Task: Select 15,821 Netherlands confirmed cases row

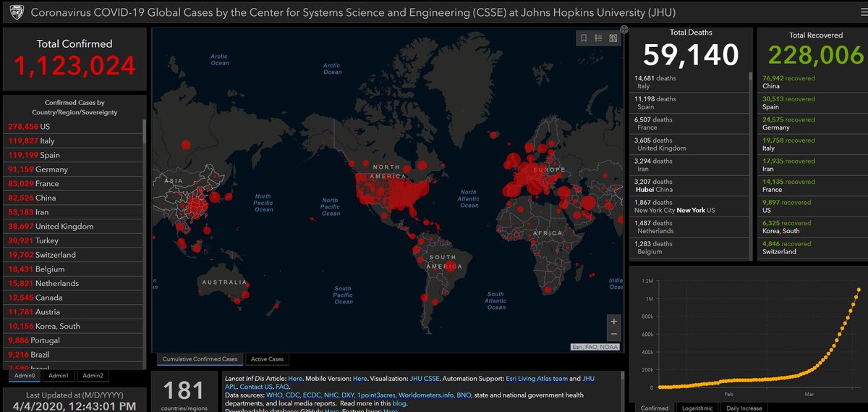Action: tap(73, 283)
